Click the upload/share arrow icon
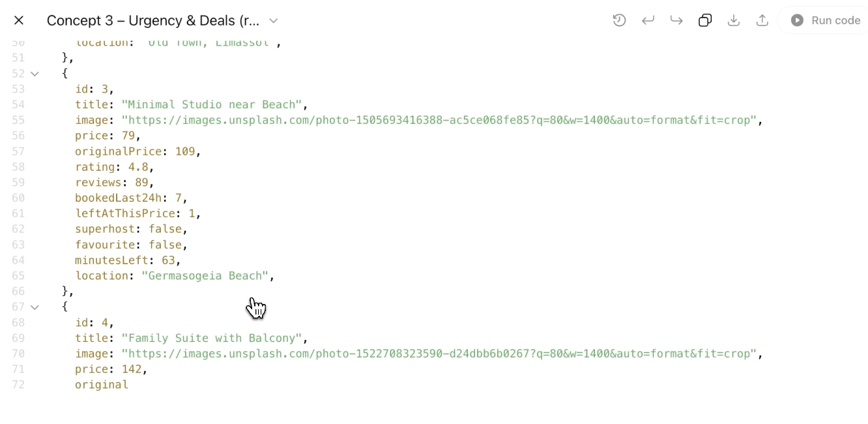The image size is (868, 424). tap(762, 20)
